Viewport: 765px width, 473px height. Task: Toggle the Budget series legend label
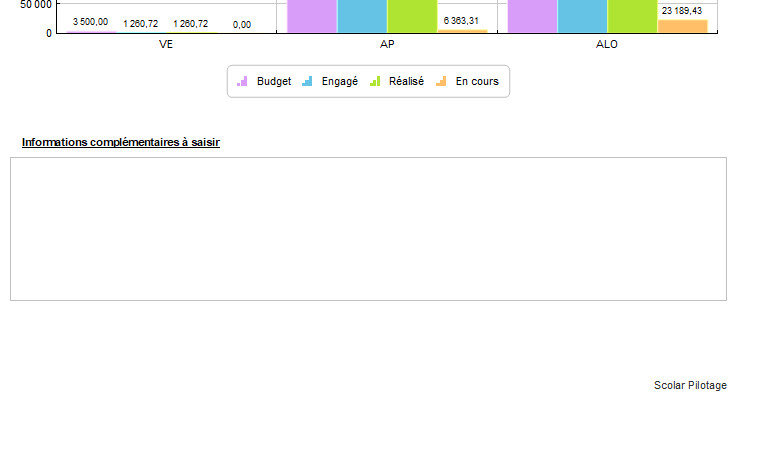click(x=273, y=81)
